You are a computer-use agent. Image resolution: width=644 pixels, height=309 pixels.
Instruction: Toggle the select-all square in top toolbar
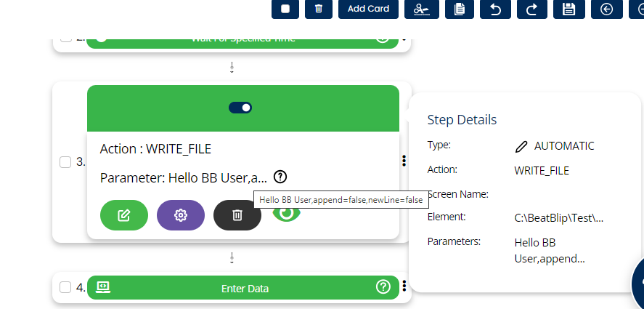[285, 9]
